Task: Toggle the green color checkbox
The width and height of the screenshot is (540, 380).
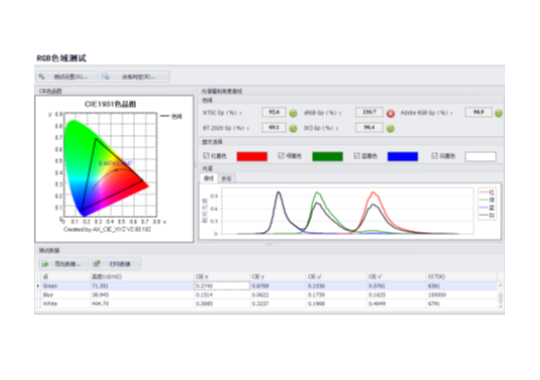Action: (281, 156)
